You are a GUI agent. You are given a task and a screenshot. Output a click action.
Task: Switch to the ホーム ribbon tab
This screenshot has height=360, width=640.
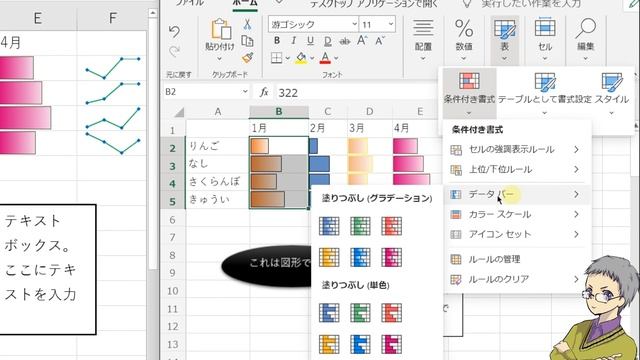245,3
